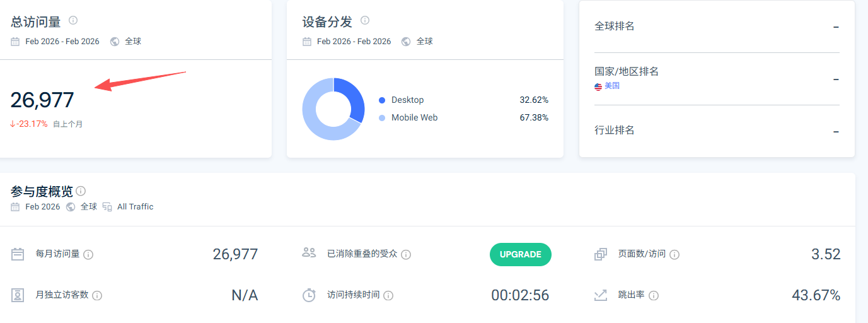Click All Traffic device icon in 参与度概览

coord(107,207)
